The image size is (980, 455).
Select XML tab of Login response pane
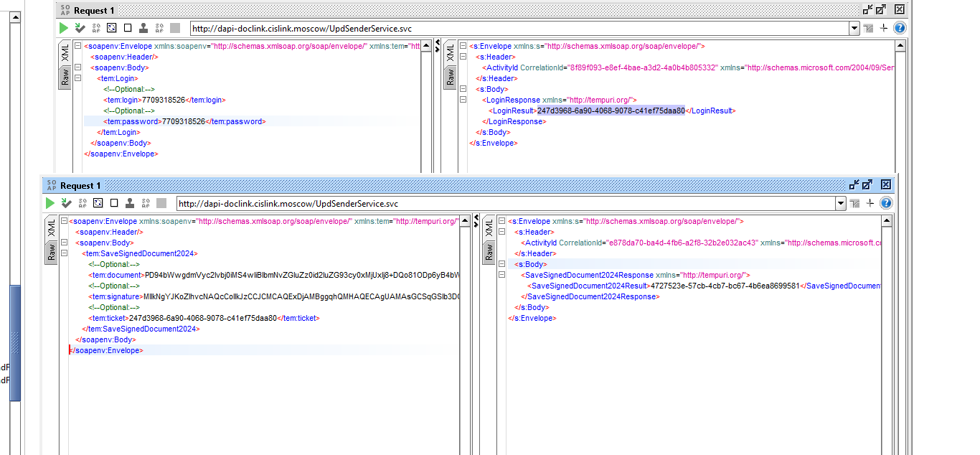(x=451, y=52)
